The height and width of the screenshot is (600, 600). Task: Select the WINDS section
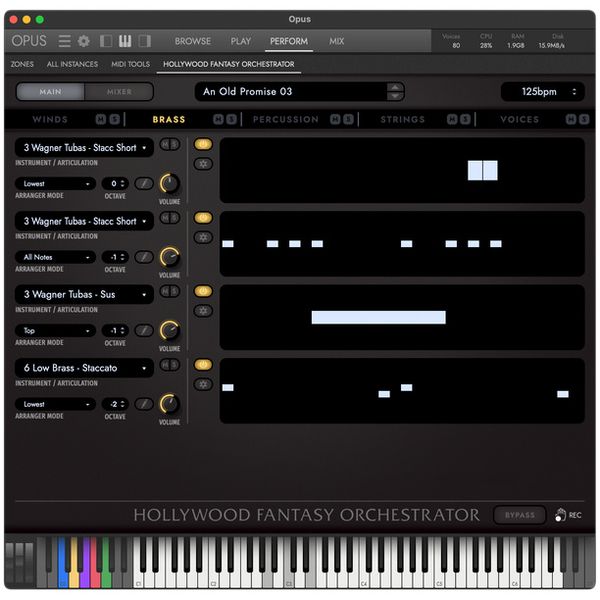coord(50,119)
